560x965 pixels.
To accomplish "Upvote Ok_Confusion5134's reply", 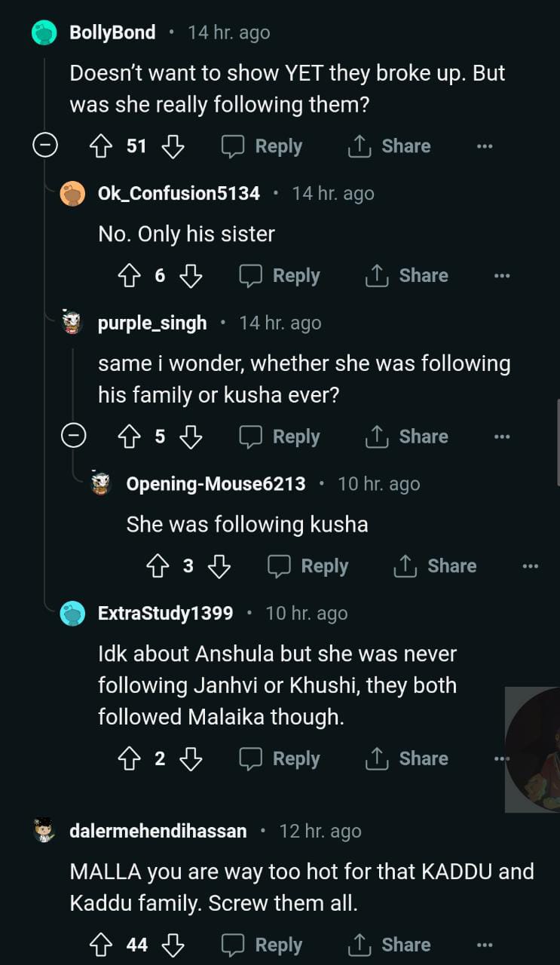I will pos(129,276).
